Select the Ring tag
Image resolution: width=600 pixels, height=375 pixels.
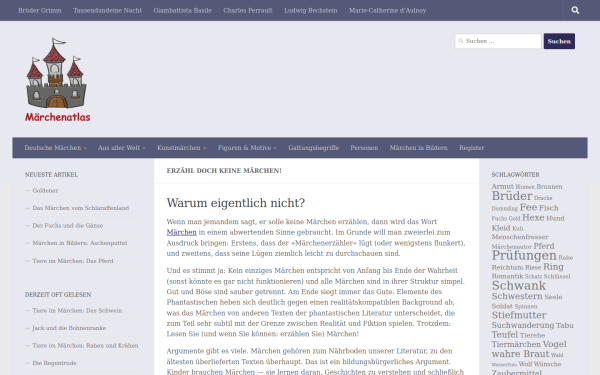click(x=553, y=267)
